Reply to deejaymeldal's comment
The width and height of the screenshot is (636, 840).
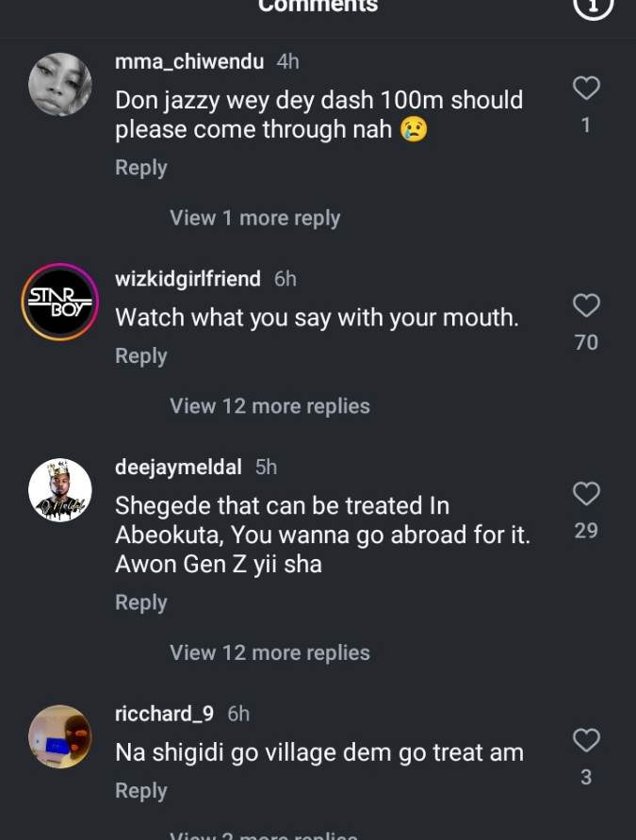coord(141,602)
